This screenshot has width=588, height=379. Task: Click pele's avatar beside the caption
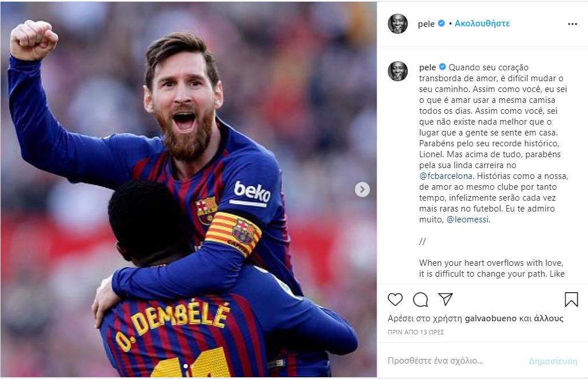click(x=398, y=71)
